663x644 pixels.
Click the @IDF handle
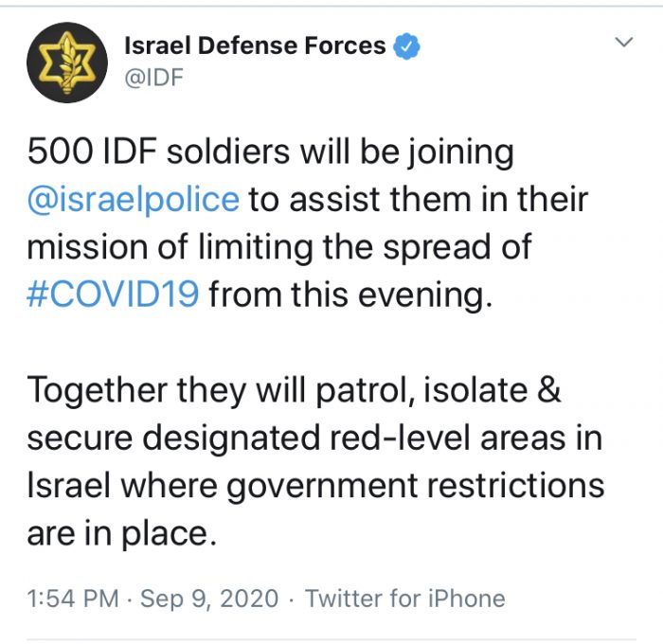153,78
